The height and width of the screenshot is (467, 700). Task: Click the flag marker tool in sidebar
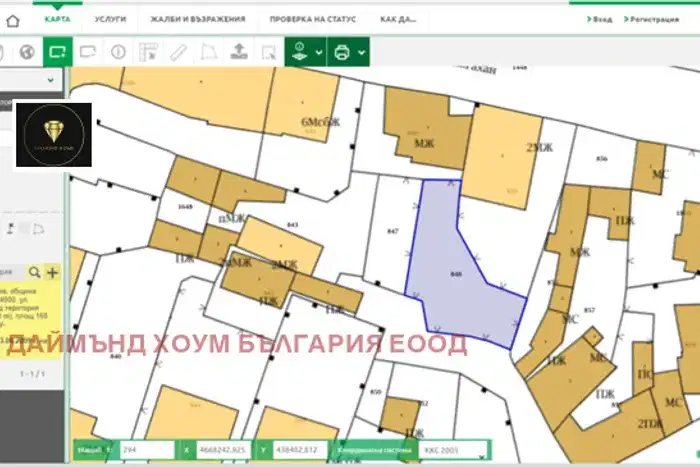pos(10,229)
